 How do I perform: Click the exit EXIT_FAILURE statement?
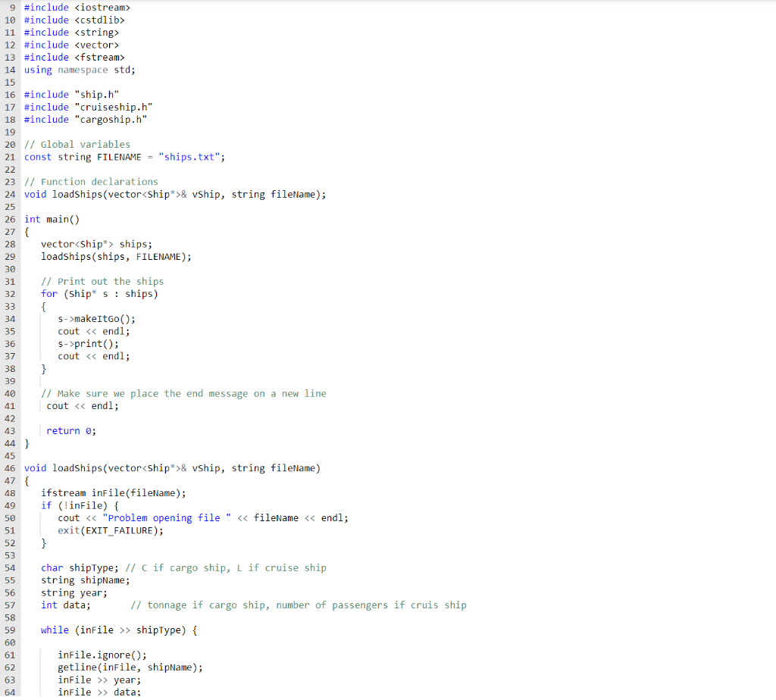(104, 530)
